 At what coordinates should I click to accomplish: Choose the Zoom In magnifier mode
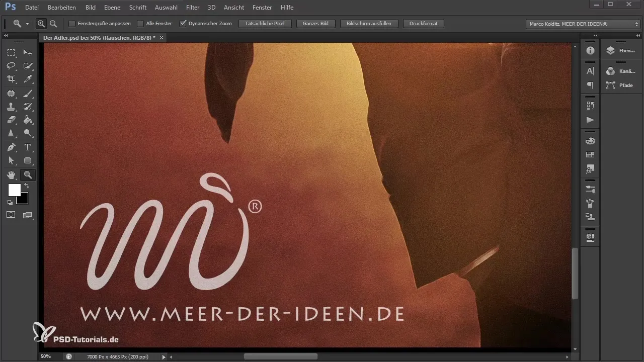[x=41, y=24]
